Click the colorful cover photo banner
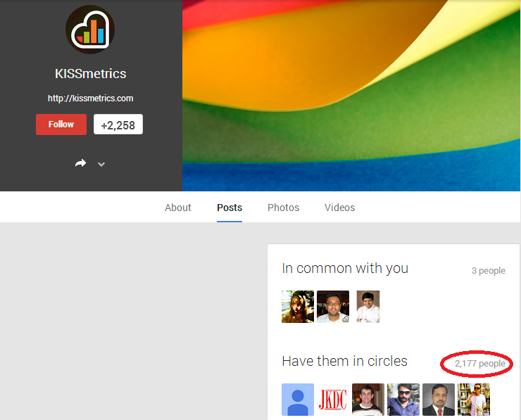The height and width of the screenshot is (420, 521). click(x=351, y=95)
